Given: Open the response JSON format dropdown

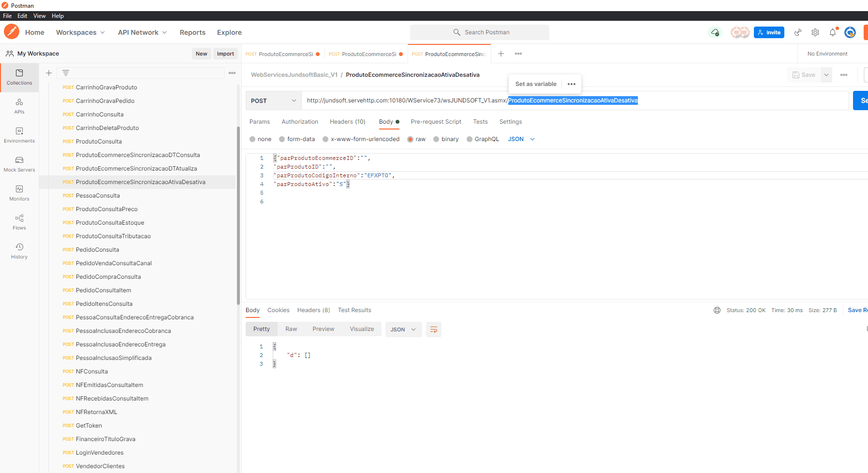Looking at the screenshot, I should tap(403, 330).
